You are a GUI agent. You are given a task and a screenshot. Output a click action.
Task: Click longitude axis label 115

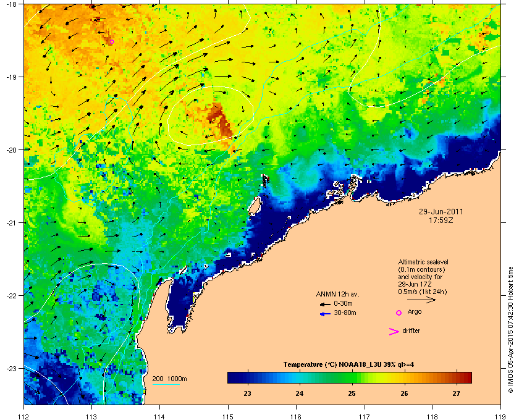(x=228, y=416)
